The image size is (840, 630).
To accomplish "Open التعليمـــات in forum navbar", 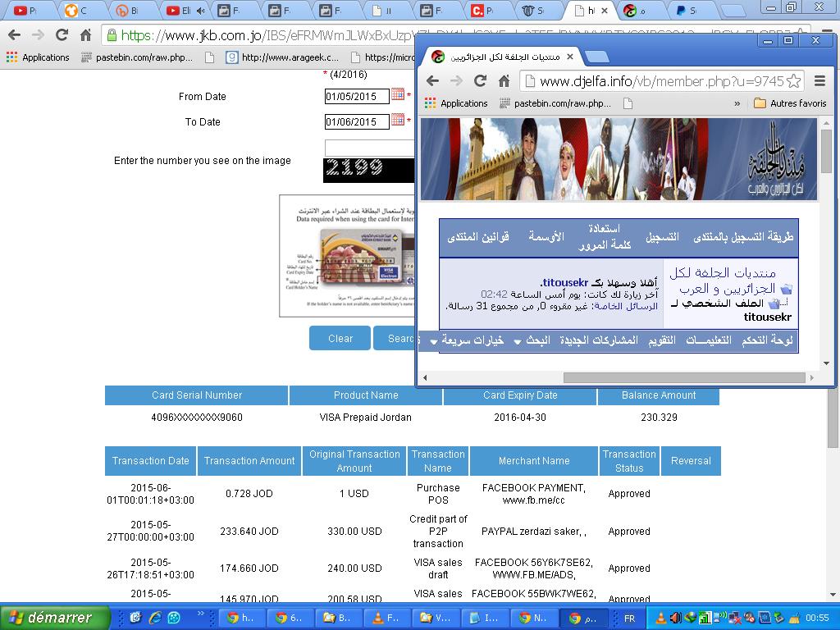I will pos(709,340).
